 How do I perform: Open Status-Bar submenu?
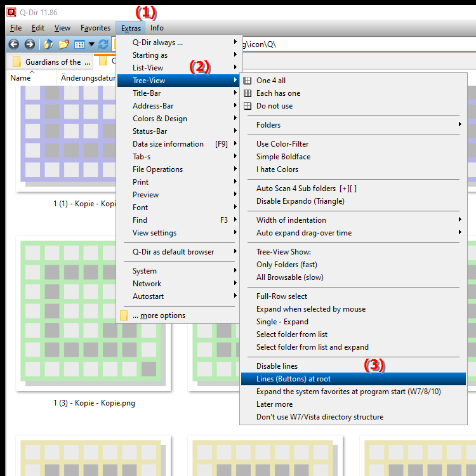[x=178, y=131]
